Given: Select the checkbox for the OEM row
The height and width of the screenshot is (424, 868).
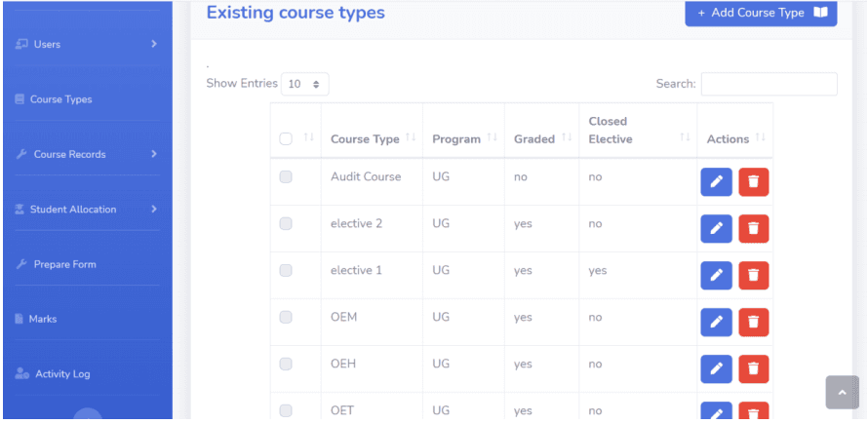Looking at the screenshot, I should tap(286, 317).
